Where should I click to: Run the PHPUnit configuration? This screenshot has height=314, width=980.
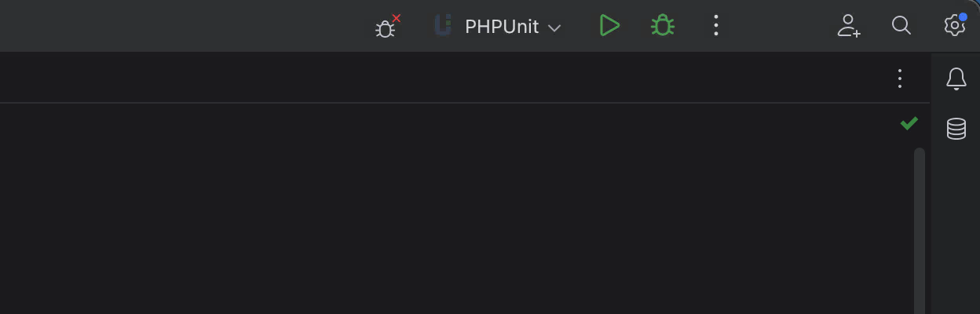(x=609, y=26)
